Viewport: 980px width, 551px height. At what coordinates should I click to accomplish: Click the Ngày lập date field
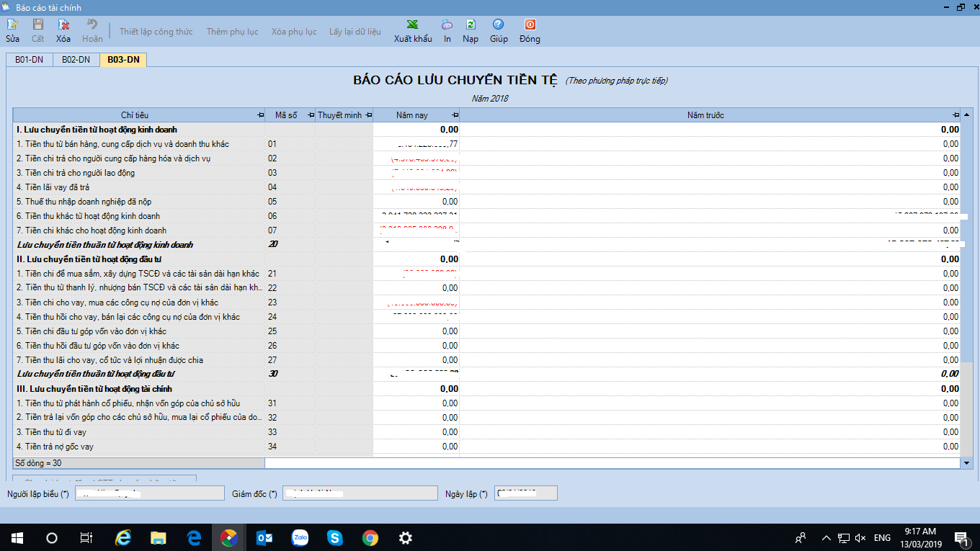525,493
